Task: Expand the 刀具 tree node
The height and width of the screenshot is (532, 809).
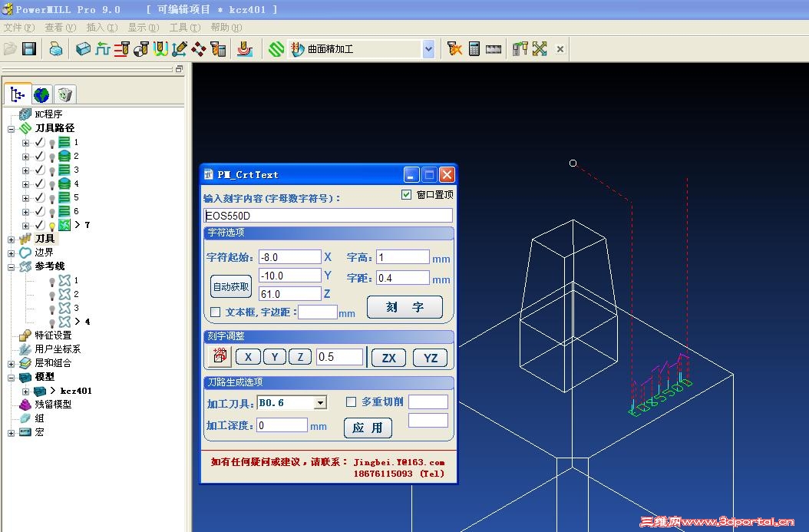Action: click(x=11, y=240)
